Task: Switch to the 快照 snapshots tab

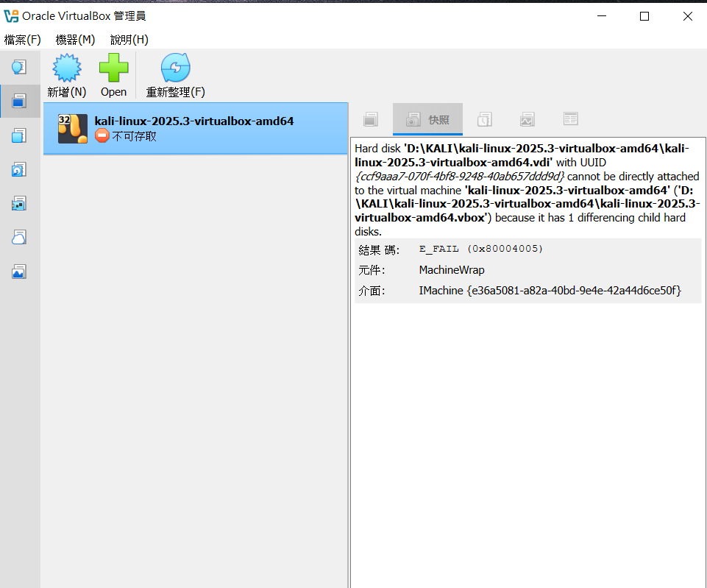Action: [x=427, y=119]
